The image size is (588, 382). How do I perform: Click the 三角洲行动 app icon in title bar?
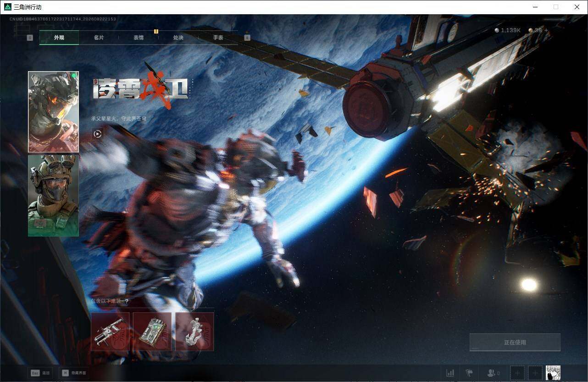[8, 7]
